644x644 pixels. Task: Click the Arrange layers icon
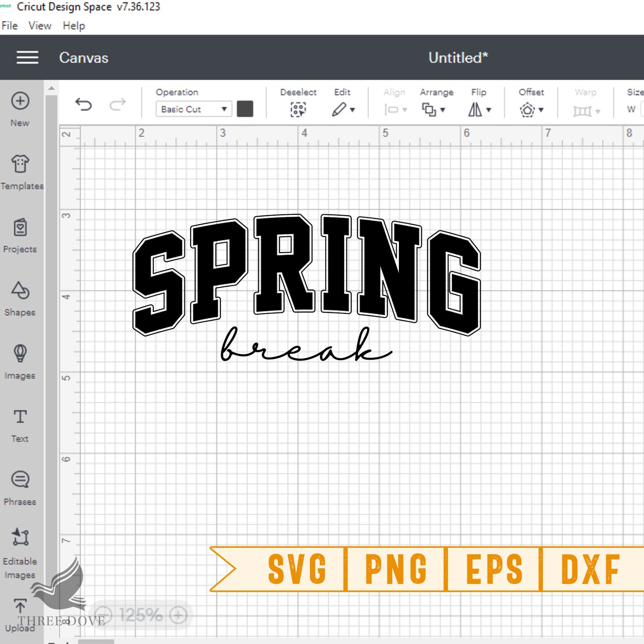coord(429,110)
